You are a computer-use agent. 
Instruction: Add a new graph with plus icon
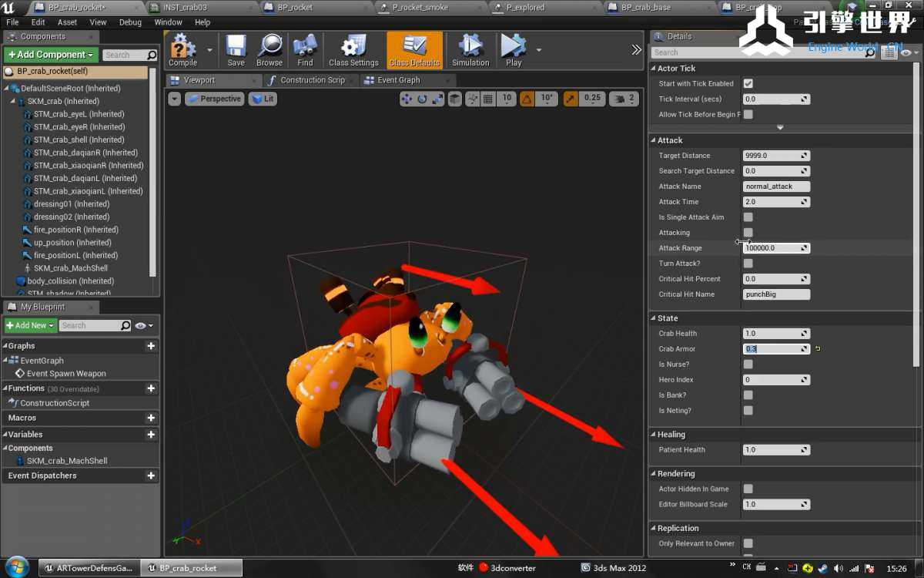coord(151,346)
